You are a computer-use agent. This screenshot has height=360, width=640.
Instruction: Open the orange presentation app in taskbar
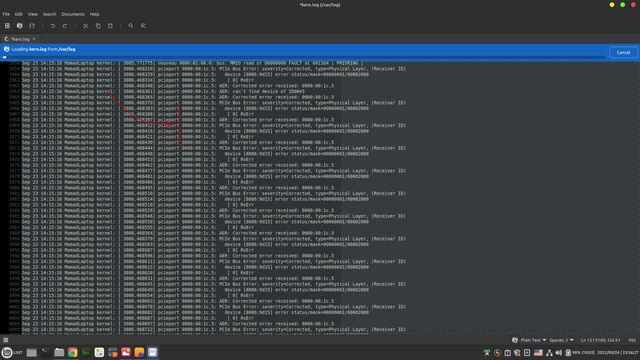click(139, 352)
